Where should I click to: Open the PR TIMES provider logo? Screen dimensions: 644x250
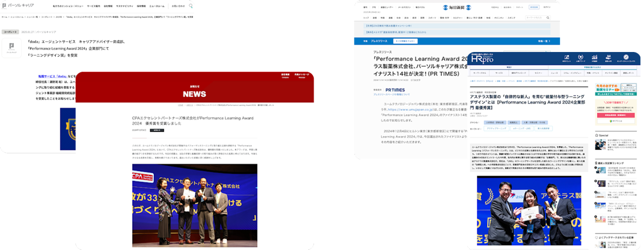[395, 90]
